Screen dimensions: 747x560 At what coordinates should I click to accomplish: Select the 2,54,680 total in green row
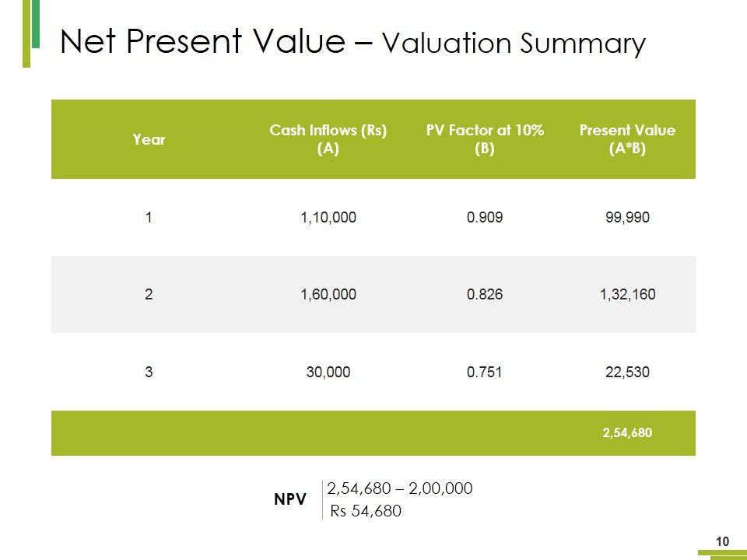pyautogui.click(x=627, y=432)
